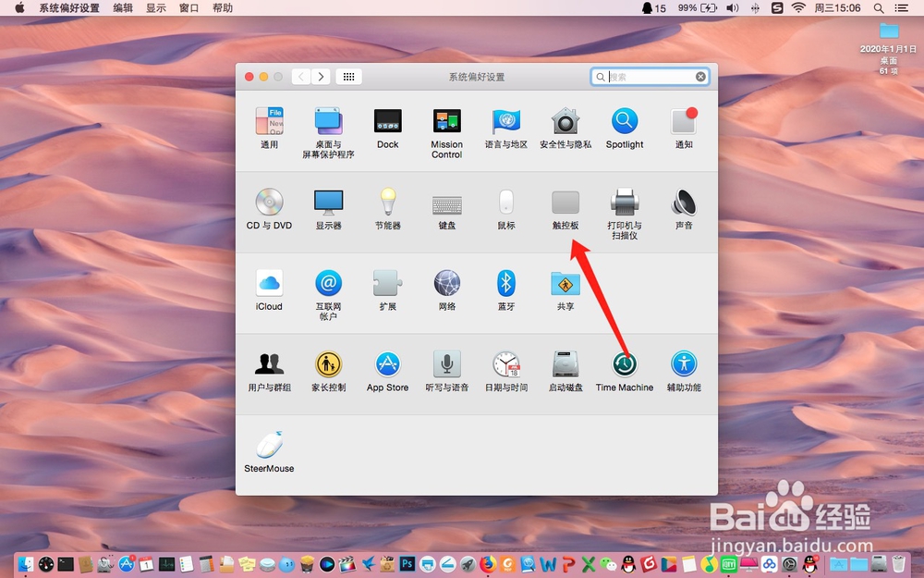Open iQIYI app in the Dock
The image size is (924, 578).
click(x=729, y=564)
